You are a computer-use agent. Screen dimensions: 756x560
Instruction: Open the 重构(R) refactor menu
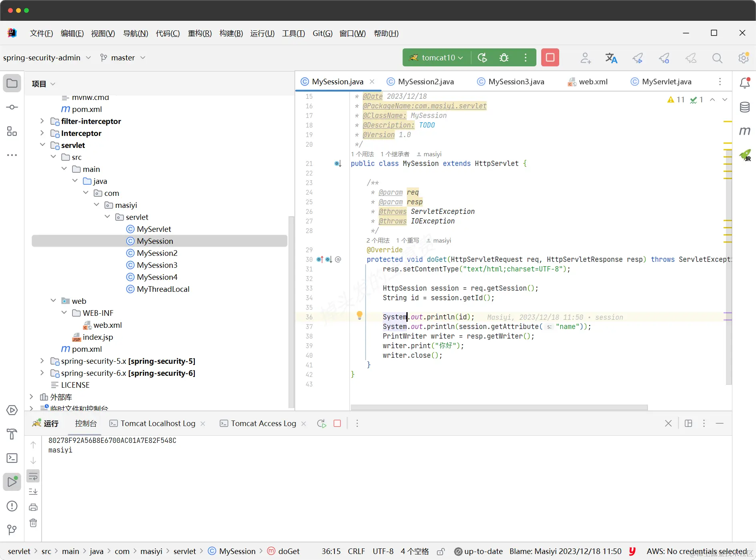click(x=200, y=33)
